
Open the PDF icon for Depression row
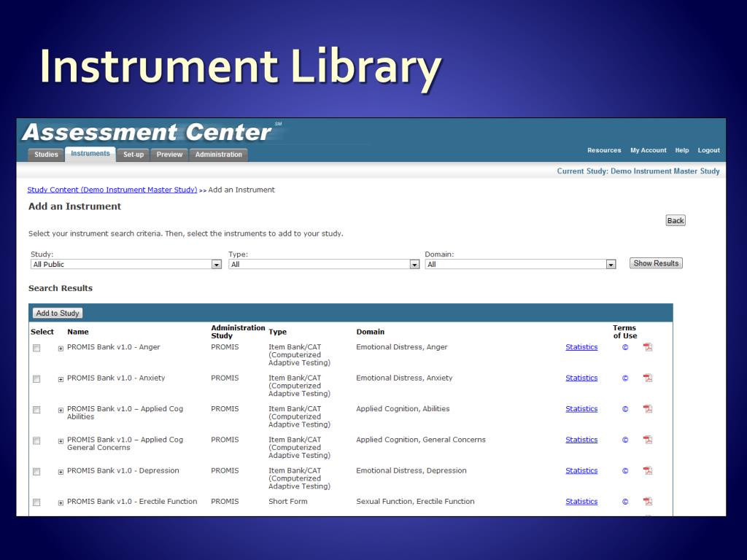click(x=648, y=471)
